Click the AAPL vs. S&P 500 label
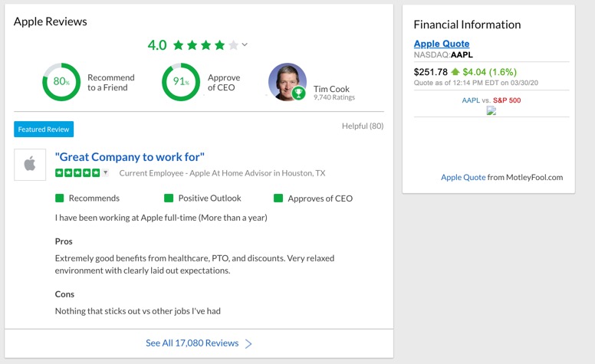The height and width of the screenshot is (364, 595). pos(491,100)
